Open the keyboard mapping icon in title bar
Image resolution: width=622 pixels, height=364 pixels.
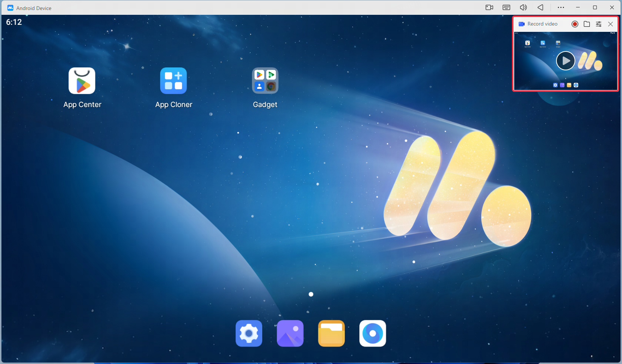pos(506,7)
